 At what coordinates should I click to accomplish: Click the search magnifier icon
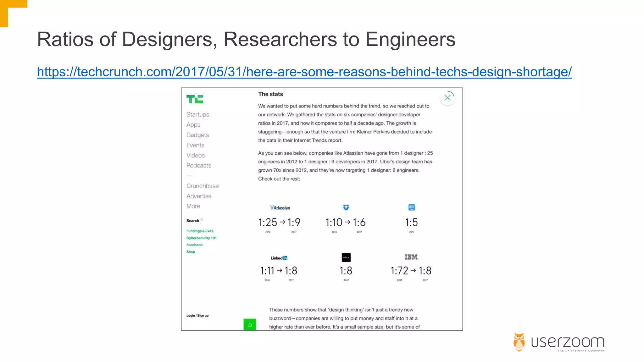click(202, 219)
